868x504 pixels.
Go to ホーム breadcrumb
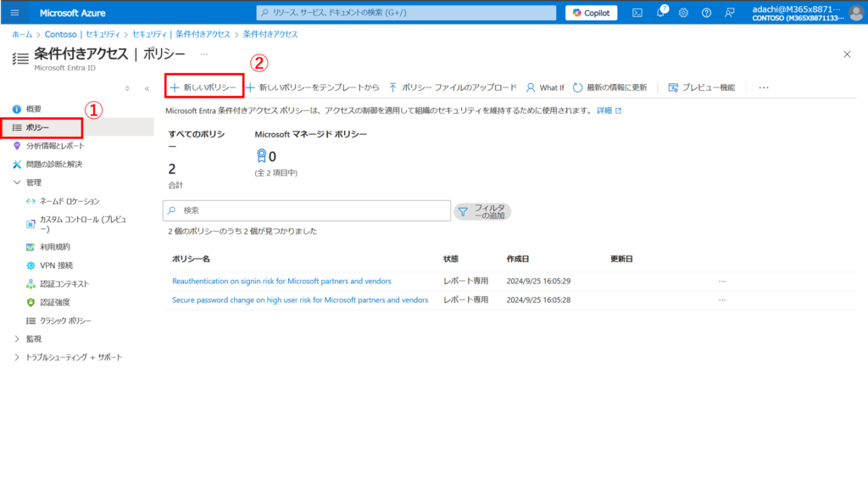click(x=22, y=34)
